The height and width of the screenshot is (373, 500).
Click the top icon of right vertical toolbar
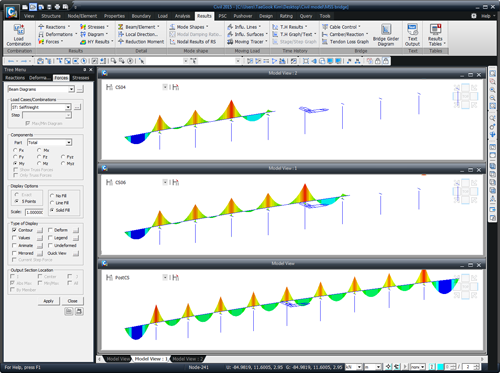pyautogui.click(x=492, y=73)
